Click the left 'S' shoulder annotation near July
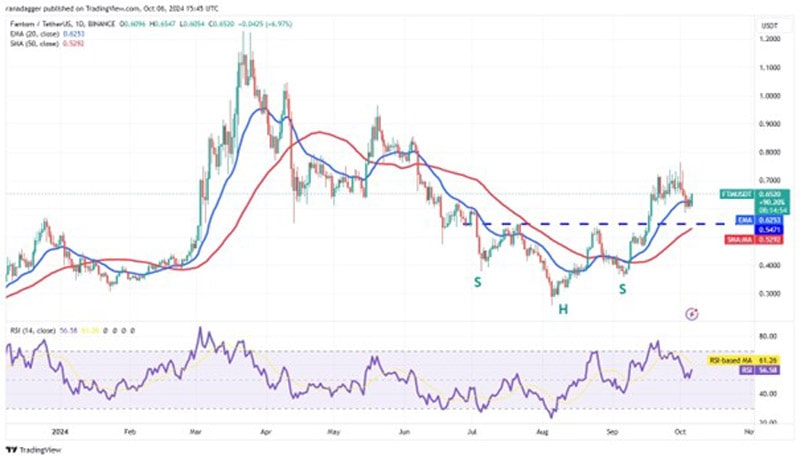 tap(478, 282)
